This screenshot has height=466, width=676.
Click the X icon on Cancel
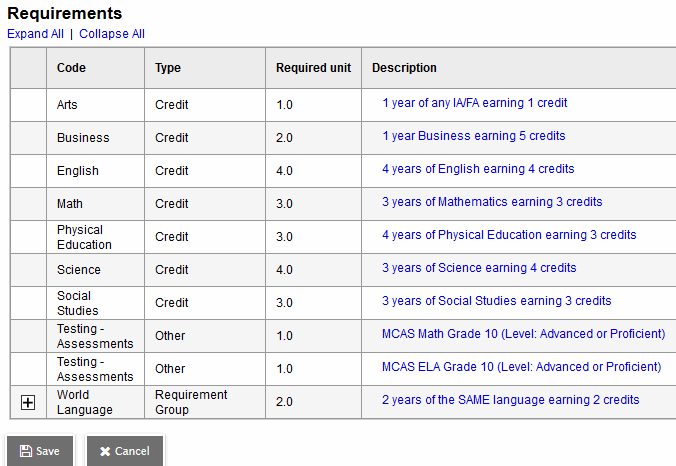point(105,451)
